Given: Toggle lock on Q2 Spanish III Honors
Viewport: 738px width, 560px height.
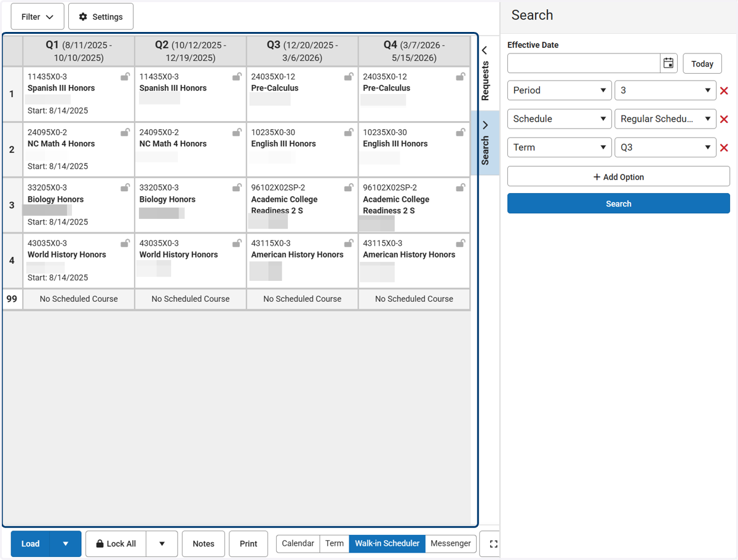Looking at the screenshot, I should tap(237, 77).
